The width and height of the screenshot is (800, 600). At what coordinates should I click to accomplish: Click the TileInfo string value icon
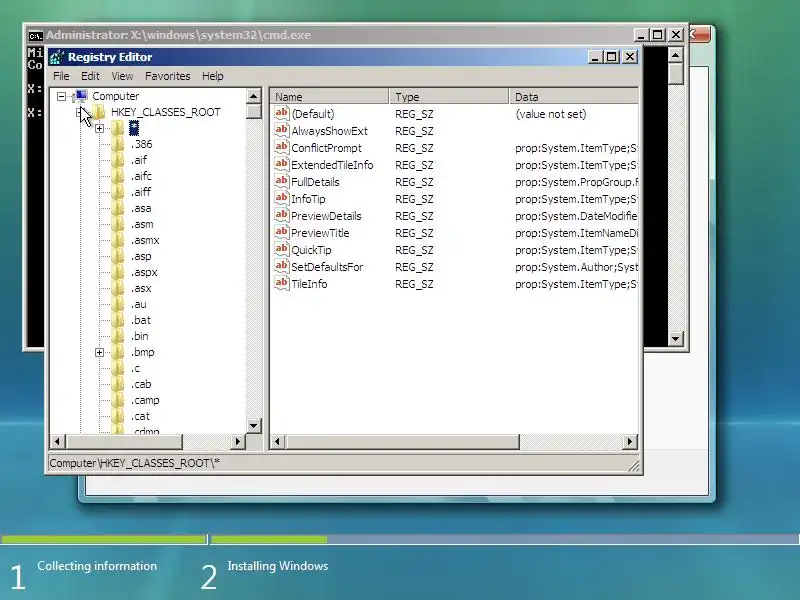click(x=282, y=283)
